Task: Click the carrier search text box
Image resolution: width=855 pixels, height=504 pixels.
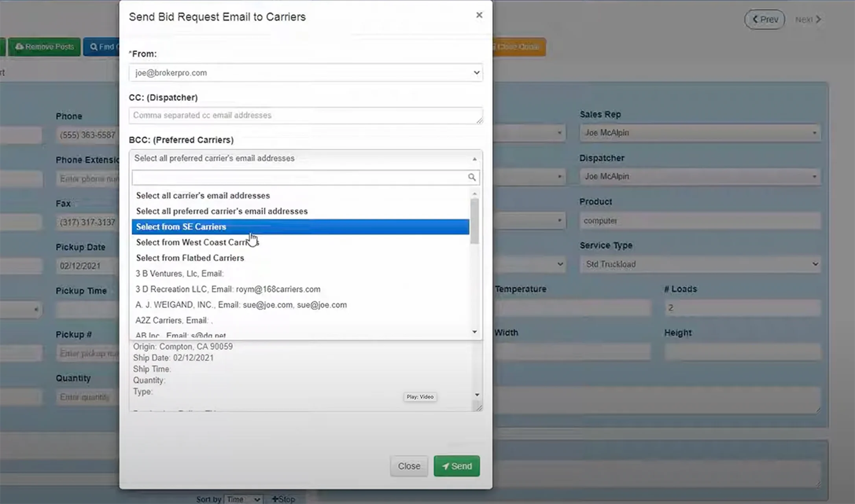Action: click(299, 178)
